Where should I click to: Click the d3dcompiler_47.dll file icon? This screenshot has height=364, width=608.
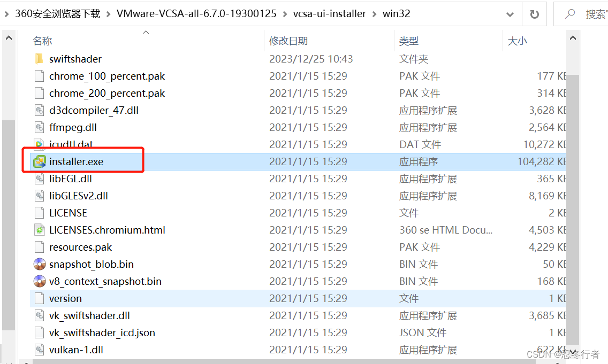coord(39,110)
